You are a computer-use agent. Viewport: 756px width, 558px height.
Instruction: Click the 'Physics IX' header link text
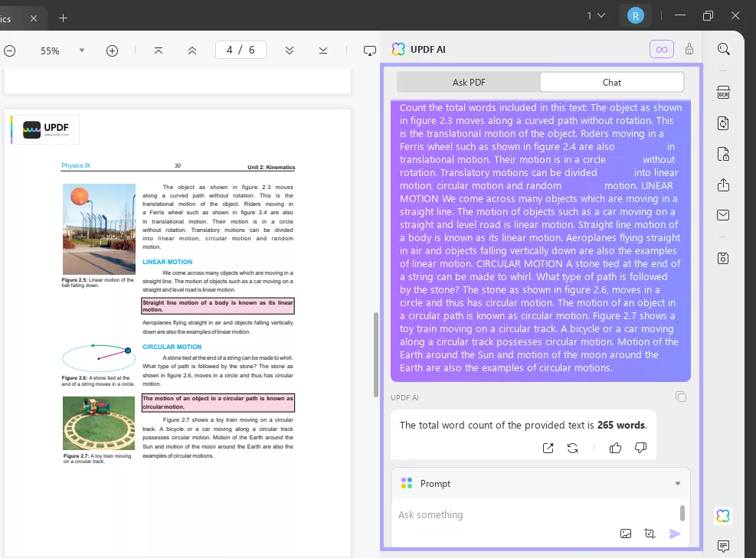click(76, 165)
